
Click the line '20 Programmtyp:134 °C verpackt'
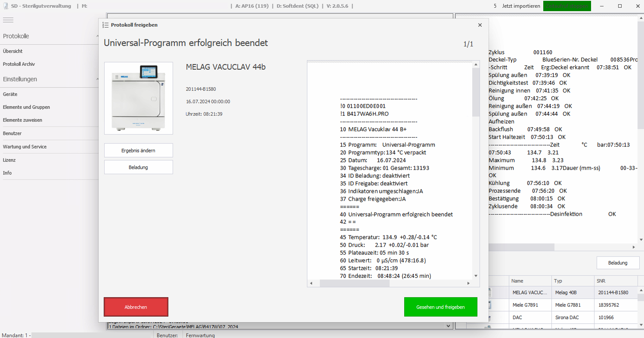[x=383, y=152]
